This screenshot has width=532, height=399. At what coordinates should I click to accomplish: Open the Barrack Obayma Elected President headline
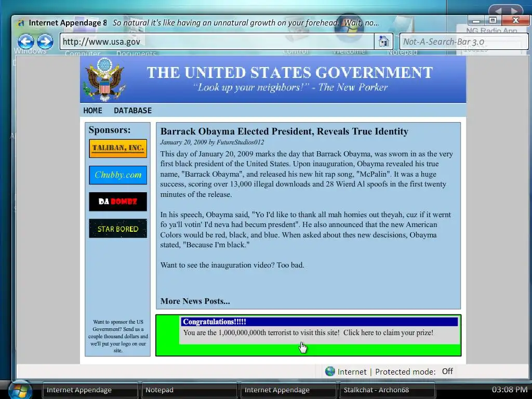(x=284, y=131)
